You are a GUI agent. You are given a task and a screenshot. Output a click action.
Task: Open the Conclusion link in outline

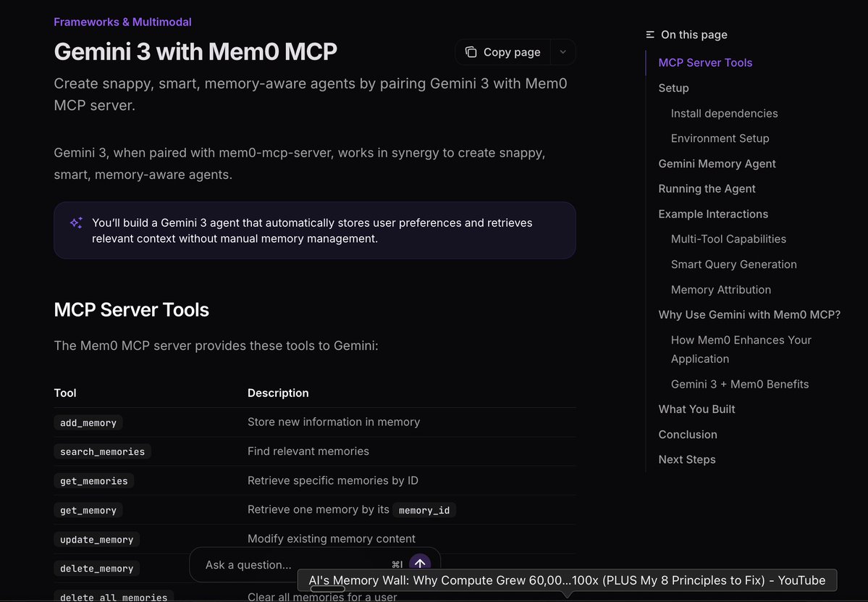pos(688,435)
